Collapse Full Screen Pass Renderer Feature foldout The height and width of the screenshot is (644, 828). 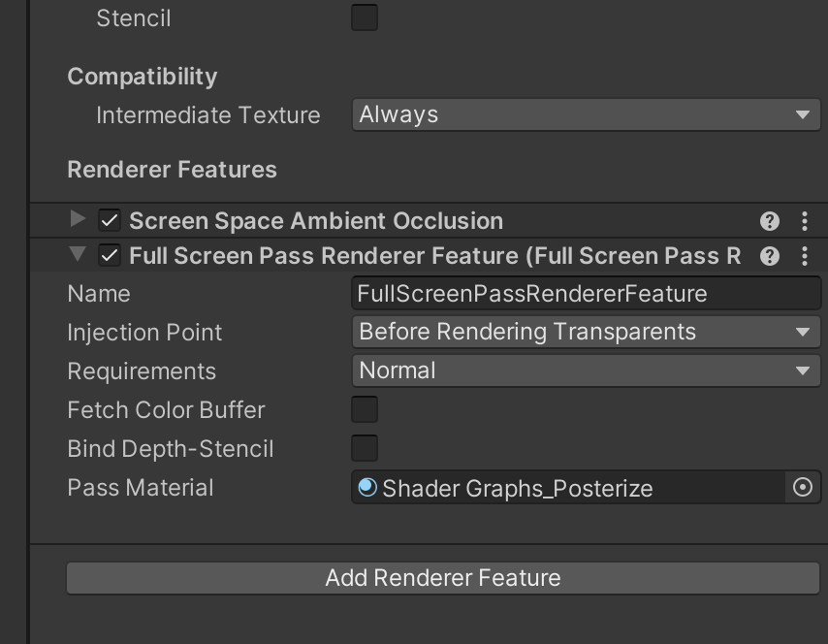pos(79,255)
